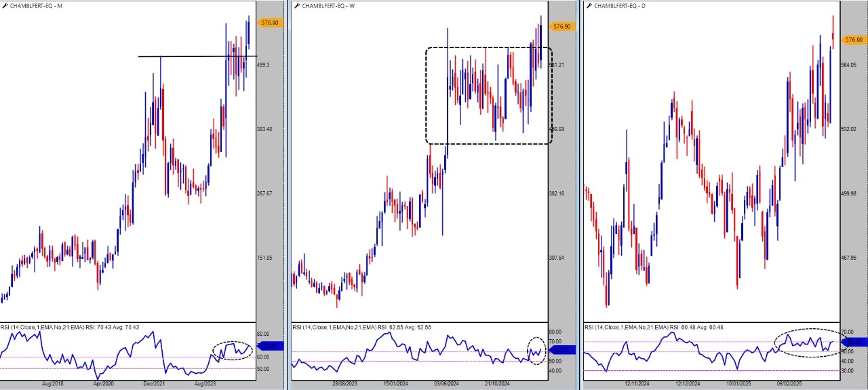The height and width of the screenshot is (390, 868).
Task: Click the wrench settings icon on the daily chart
Action: click(589, 5)
